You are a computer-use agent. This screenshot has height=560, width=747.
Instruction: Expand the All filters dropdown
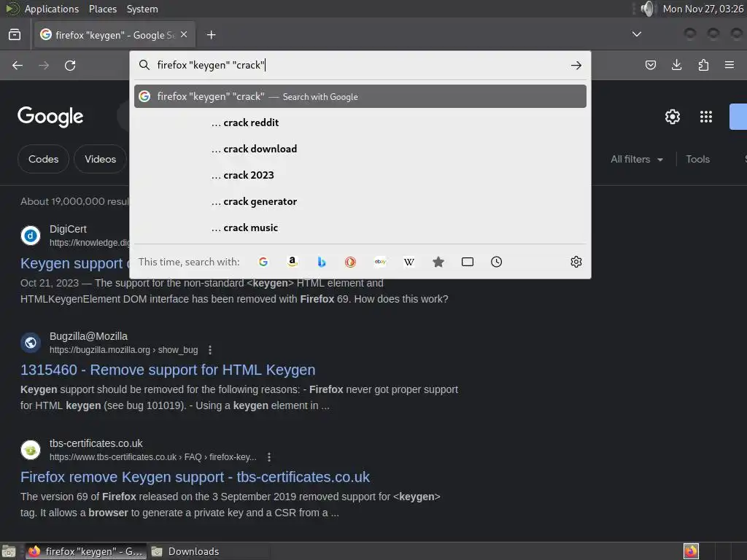coord(637,159)
